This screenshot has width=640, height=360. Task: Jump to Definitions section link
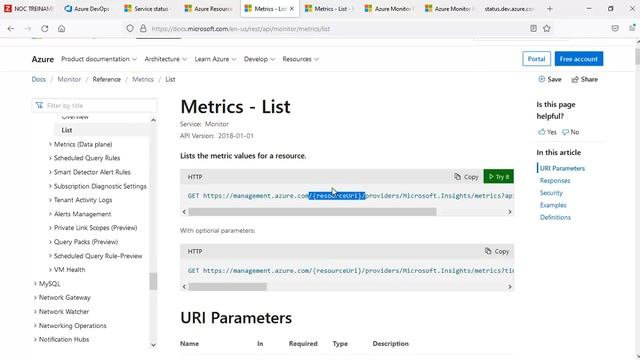[555, 217]
